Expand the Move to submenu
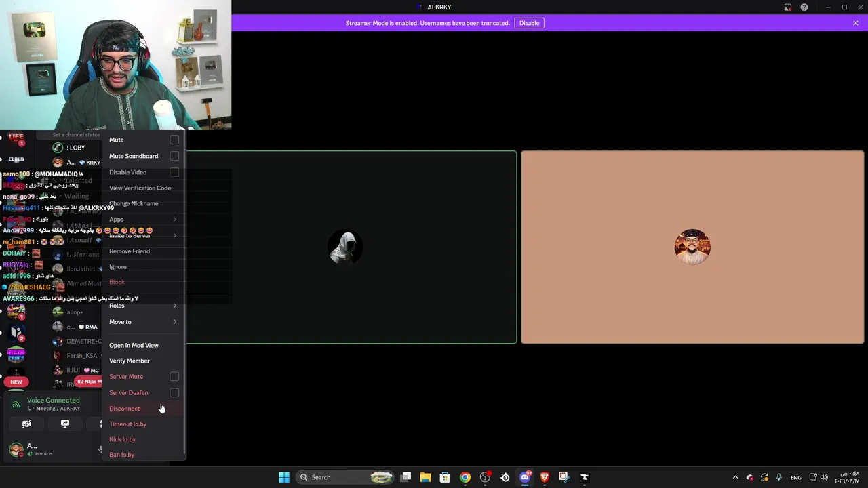Screen dimensions: 868x488 [x=143, y=322]
